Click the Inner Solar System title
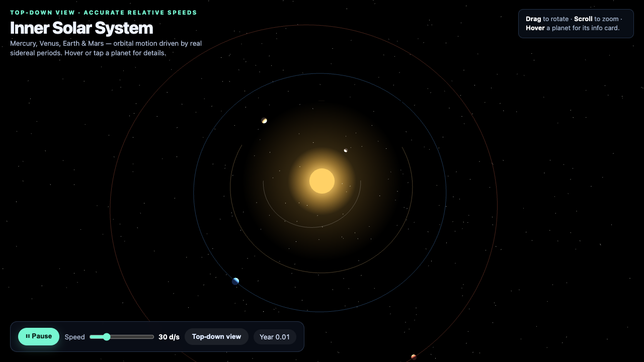 [x=82, y=28]
